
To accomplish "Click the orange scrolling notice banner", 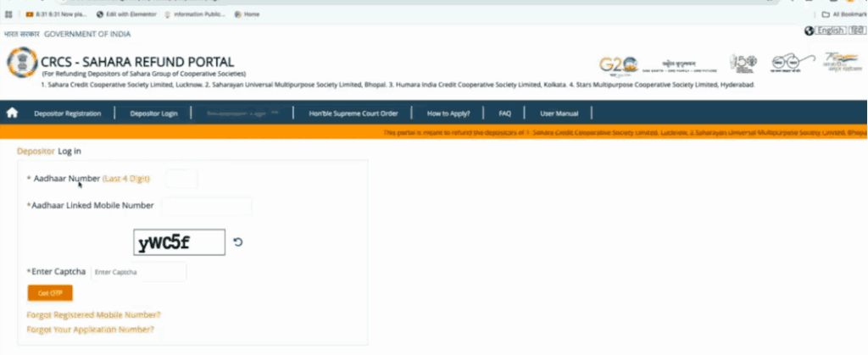I will tap(434, 133).
